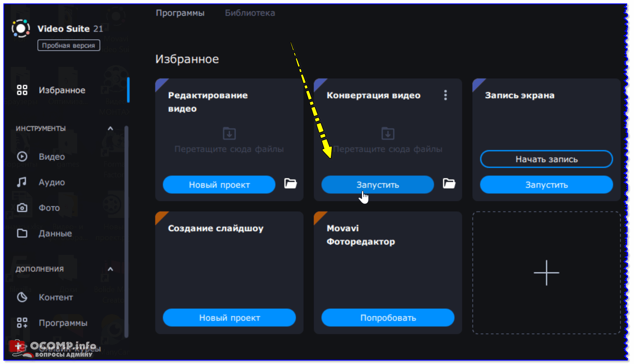Screen dimensions: 634x364
Task: Add a new favorite with plus tile
Action: (x=547, y=273)
